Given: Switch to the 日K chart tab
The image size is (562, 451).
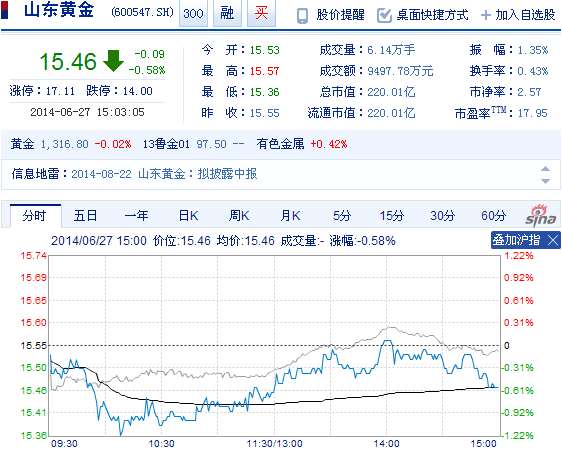Looking at the screenshot, I should [x=188, y=216].
